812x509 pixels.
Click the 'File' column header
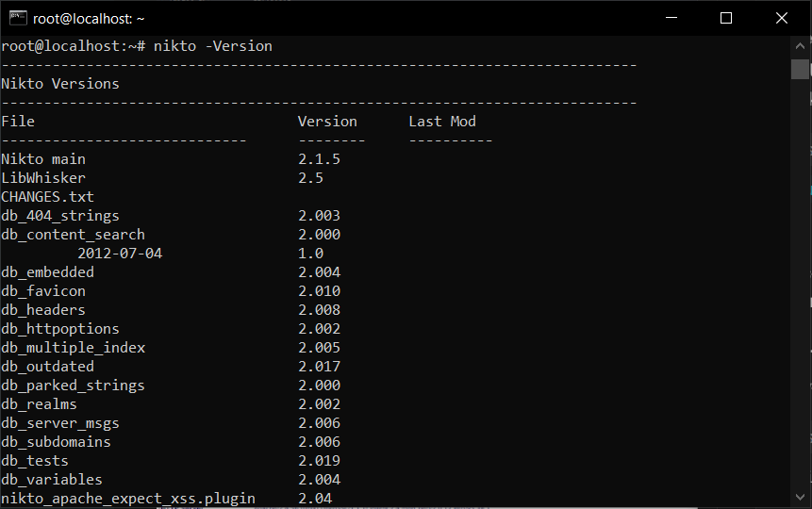(18, 122)
